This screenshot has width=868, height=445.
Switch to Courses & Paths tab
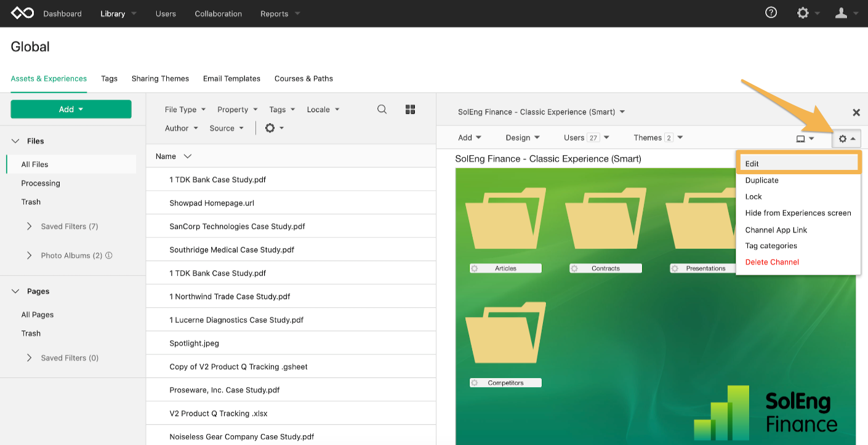click(x=303, y=79)
